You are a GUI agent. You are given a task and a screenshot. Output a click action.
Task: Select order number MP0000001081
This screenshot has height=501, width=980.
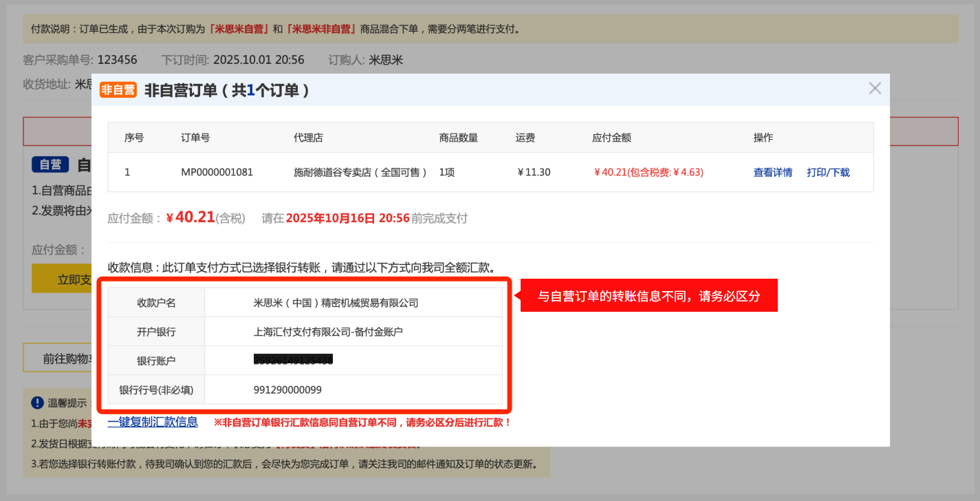(217, 173)
